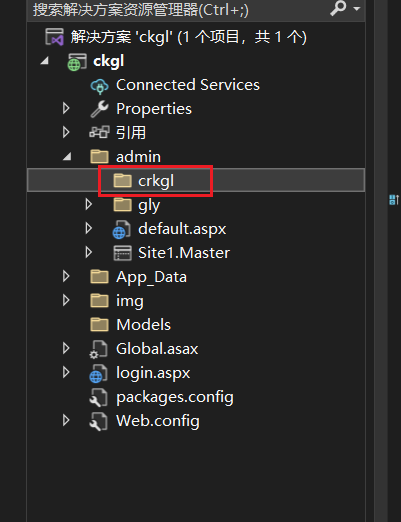Image resolution: width=401 pixels, height=522 pixels.
Task: Click the default.aspx web page icon
Action: click(x=121, y=230)
